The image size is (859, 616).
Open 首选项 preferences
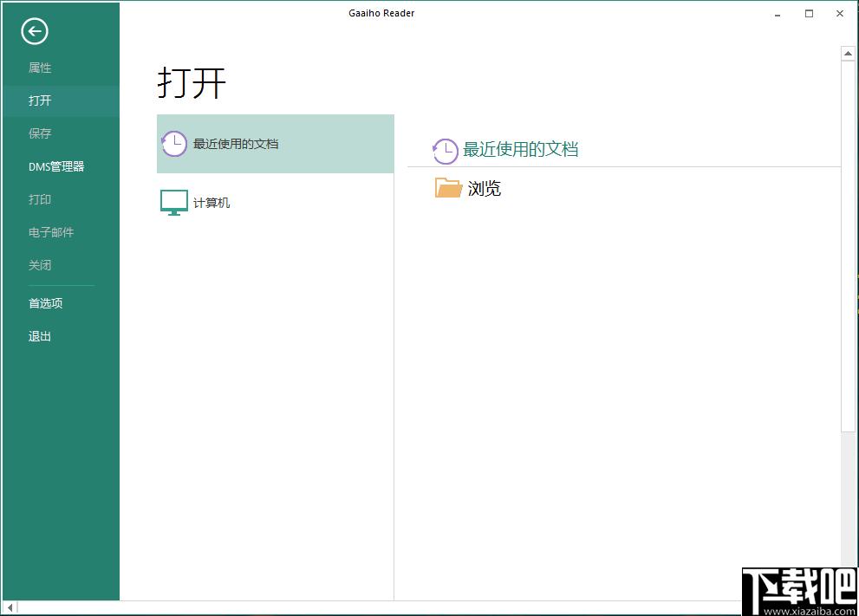(x=45, y=303)
